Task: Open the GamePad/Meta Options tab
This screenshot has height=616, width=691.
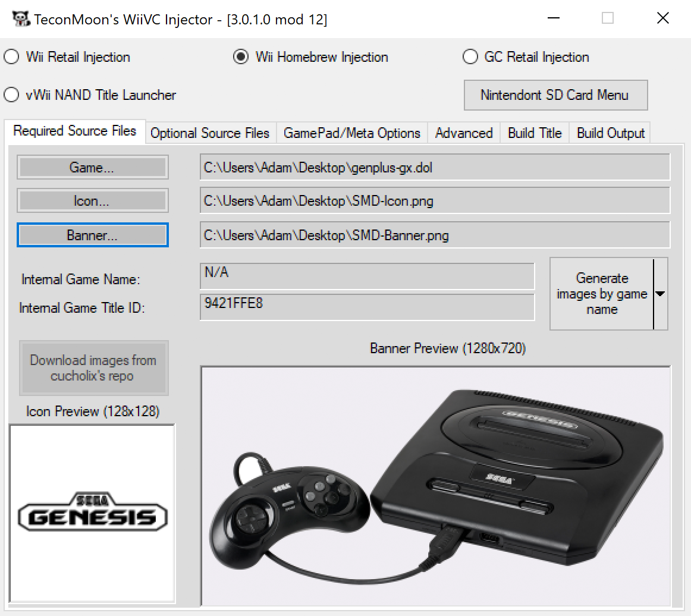Action: tap(351, 133)
